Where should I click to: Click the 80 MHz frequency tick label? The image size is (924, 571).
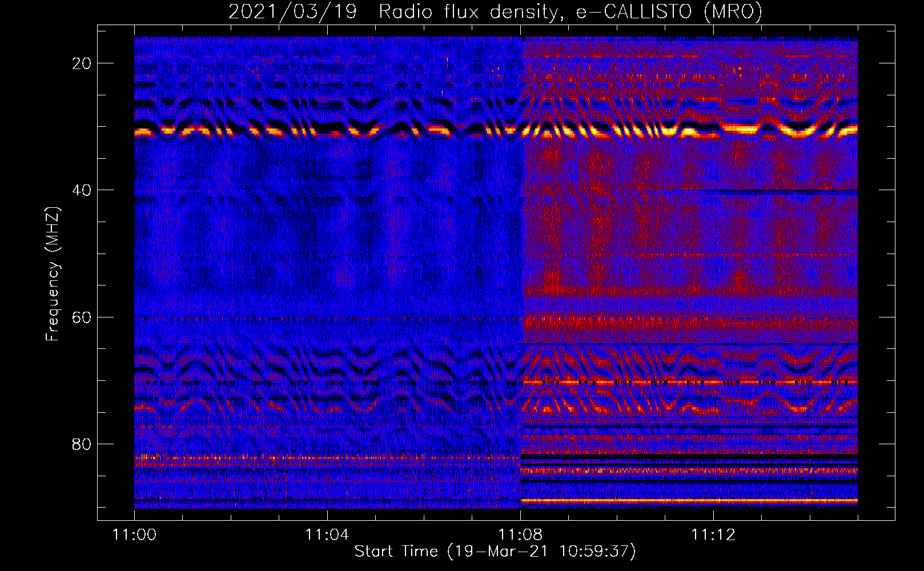click(82, 444)
